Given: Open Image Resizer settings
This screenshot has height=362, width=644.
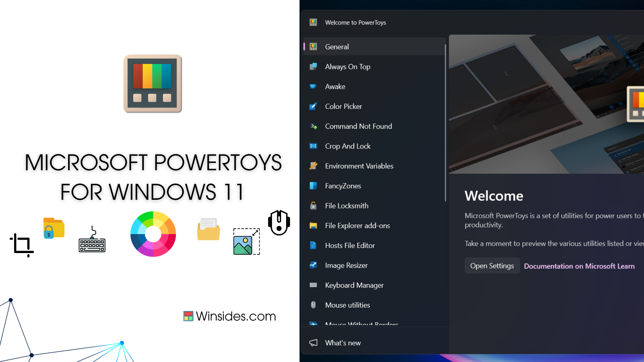Looking at the screenshot, I should (346, 265).
